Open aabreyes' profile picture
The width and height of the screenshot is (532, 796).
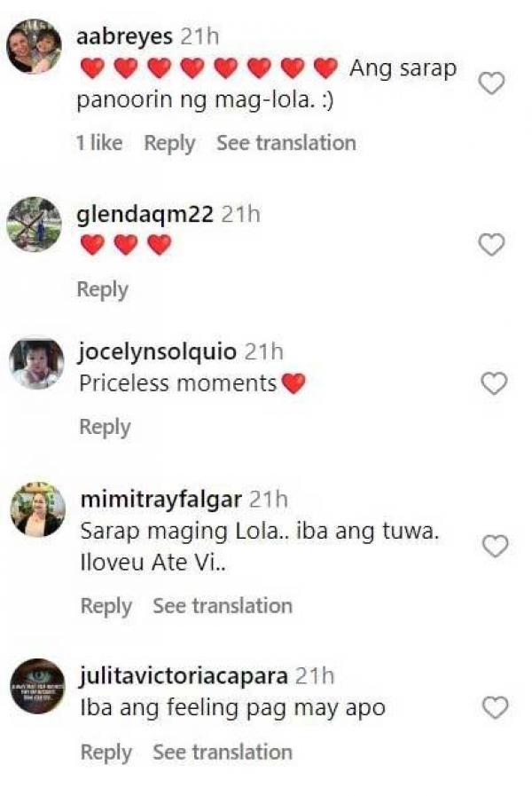pyautogui.click(x=35, y=47)
